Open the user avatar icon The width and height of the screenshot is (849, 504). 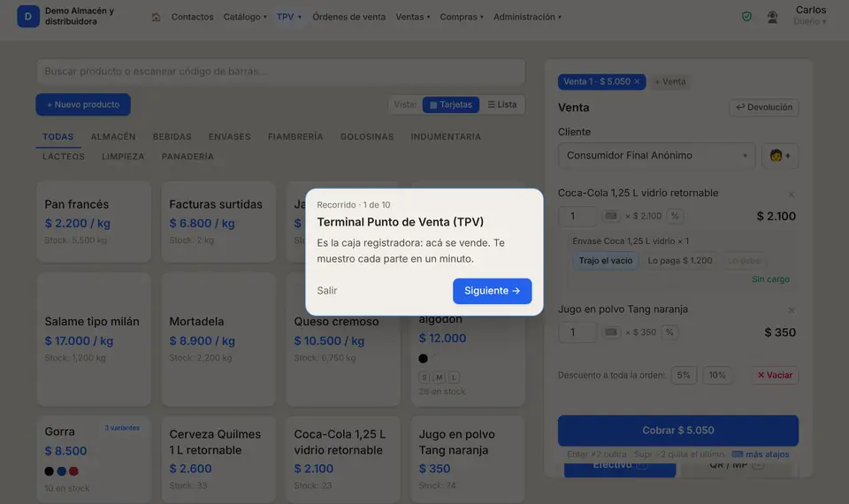point(773,17)
